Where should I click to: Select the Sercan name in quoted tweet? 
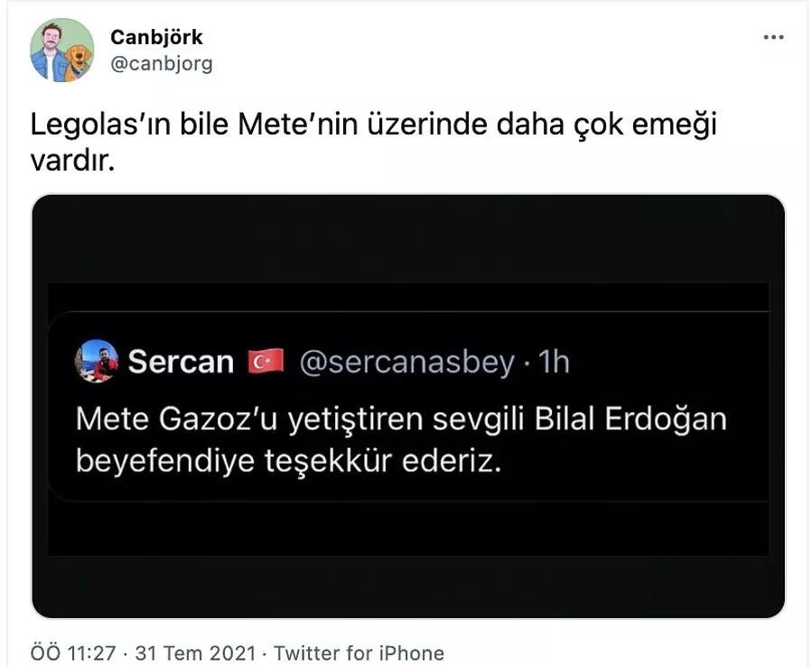click(x=181, y=361)
